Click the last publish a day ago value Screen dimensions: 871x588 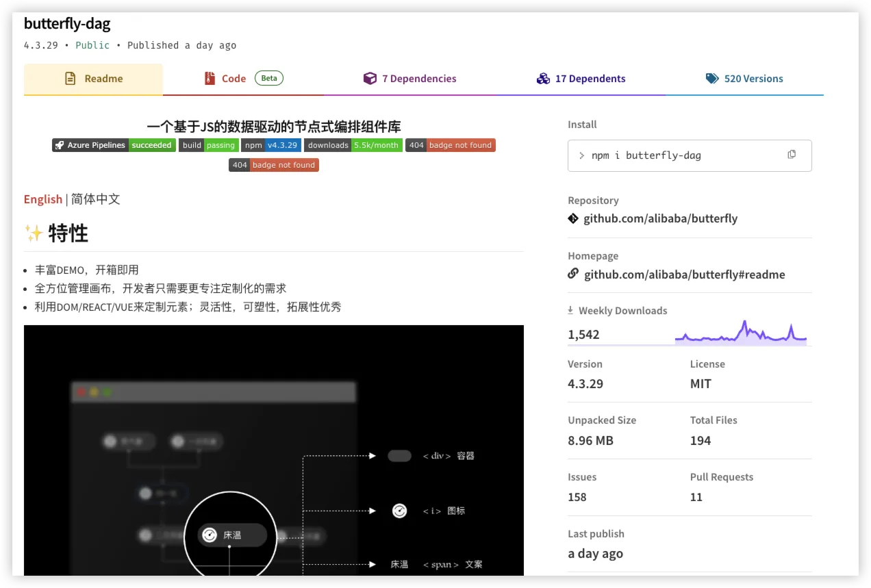point(595,554)
